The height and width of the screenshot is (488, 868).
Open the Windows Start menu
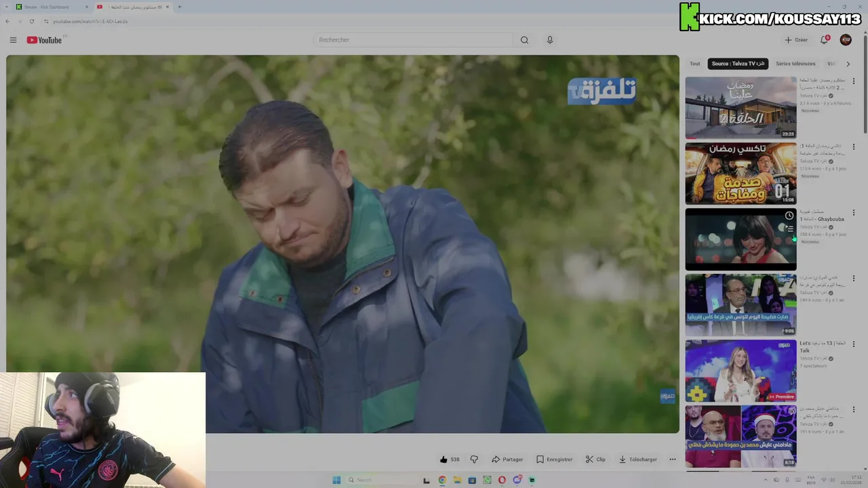point(336,480)
